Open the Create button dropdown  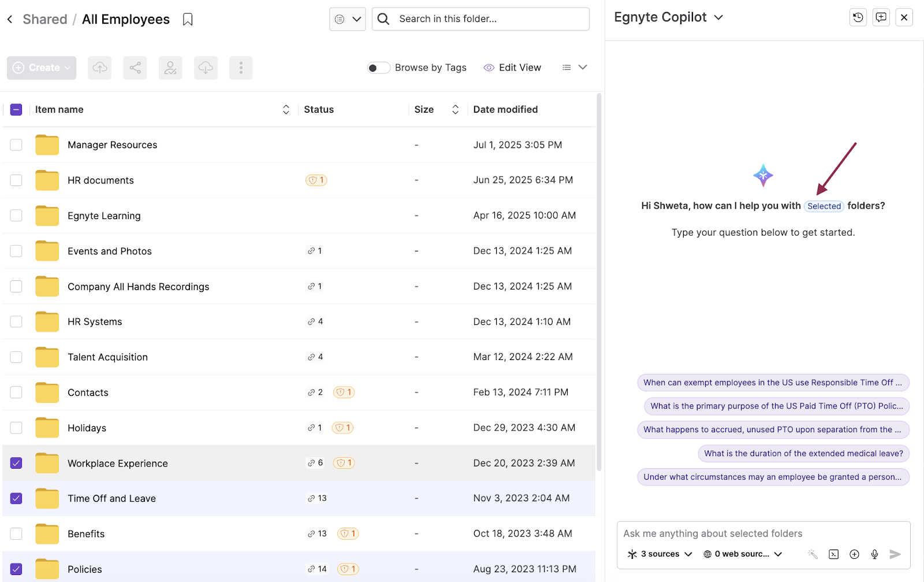(41, 68)
